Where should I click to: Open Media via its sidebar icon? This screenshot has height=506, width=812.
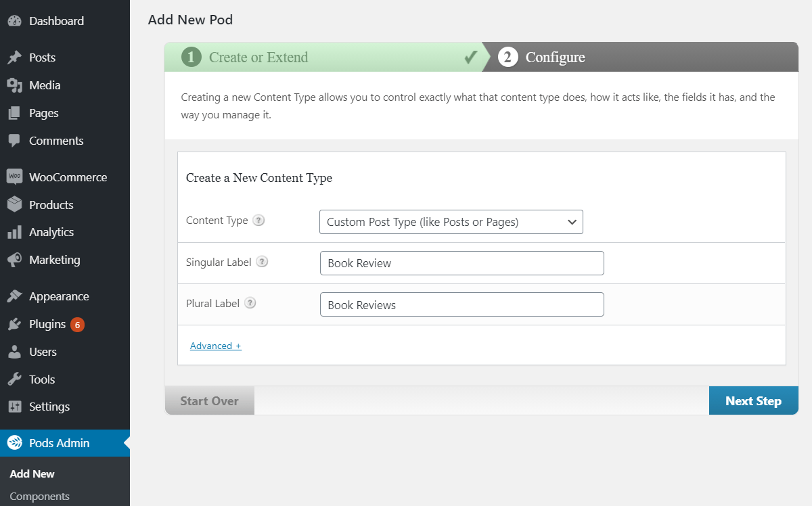click(x=15, y=85)
